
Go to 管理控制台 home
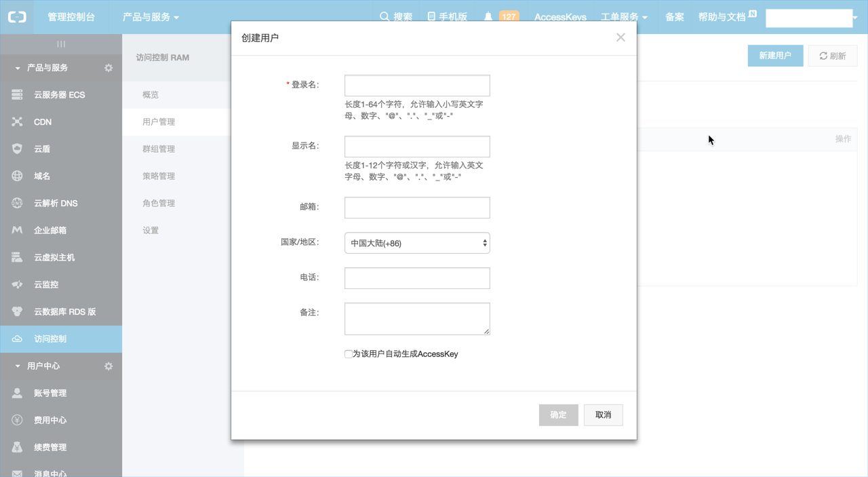(x=71, y=17)
